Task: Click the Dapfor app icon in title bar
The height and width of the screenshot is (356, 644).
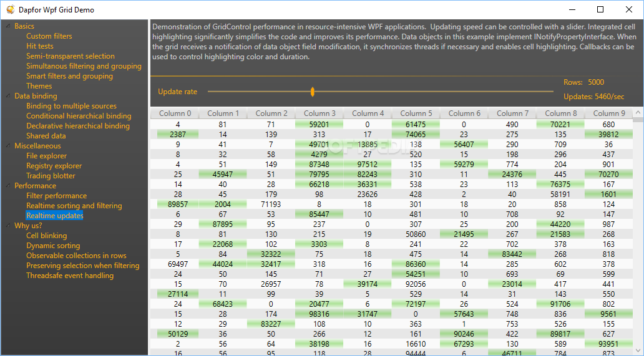Action: [11, 9]
